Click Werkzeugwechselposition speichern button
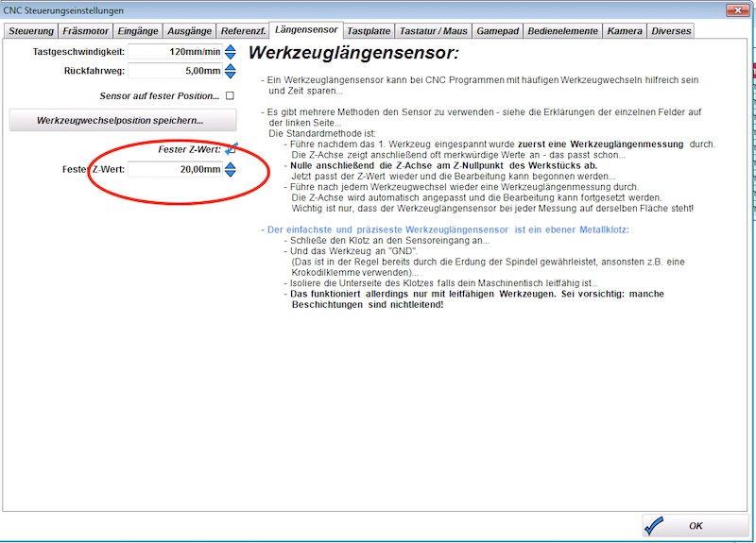The height and width of the screenshot is (543, 756). [x=120, y=121]
